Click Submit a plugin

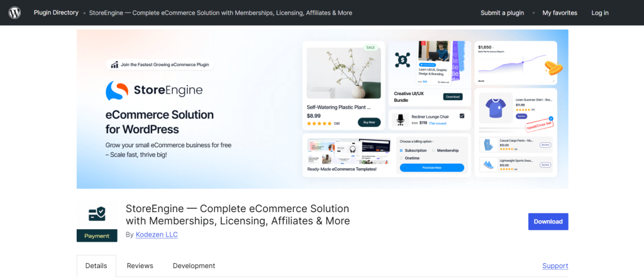pos(502,13)
